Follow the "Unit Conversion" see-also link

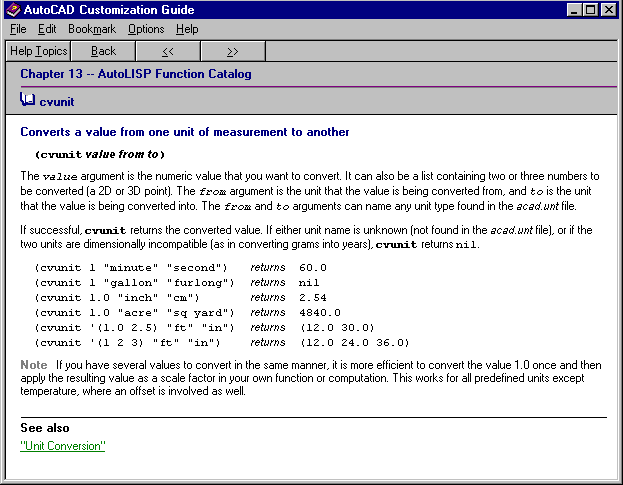click(x=62, y=446)
